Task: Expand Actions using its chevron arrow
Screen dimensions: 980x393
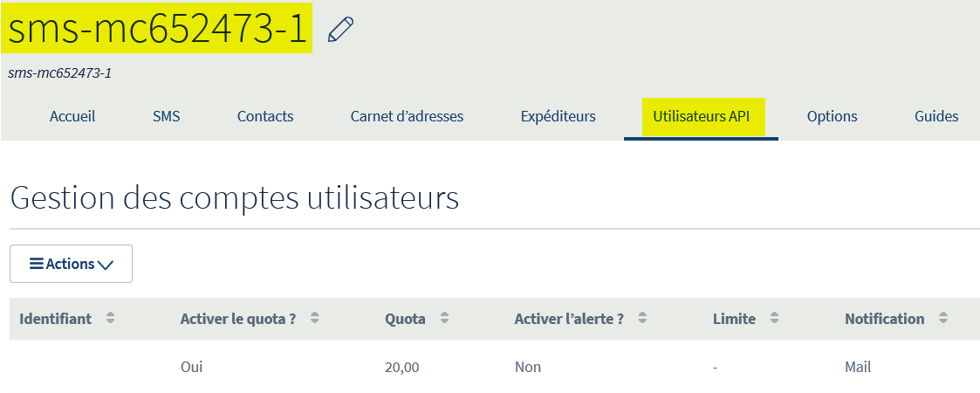Action: (x=106, y=265)
